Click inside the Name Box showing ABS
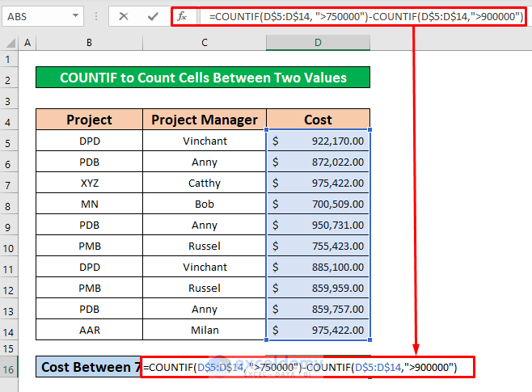 click(x=36, y=16)
